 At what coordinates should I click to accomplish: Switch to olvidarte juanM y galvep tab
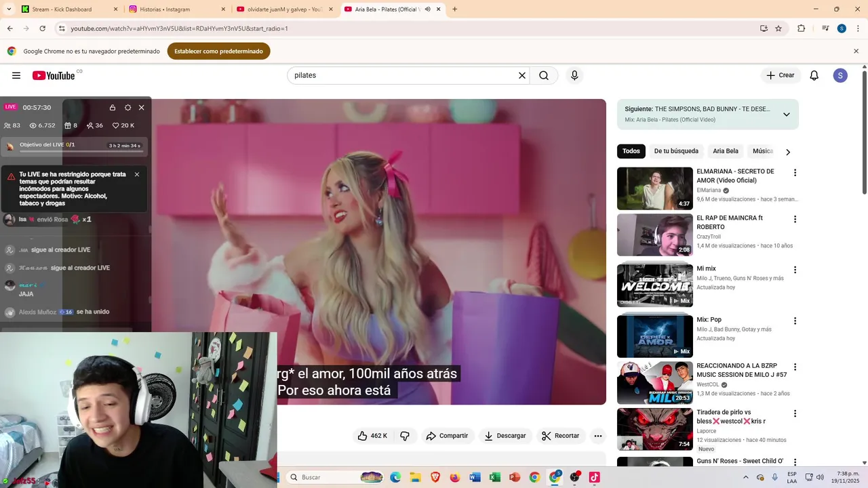(x=283, y=9)
